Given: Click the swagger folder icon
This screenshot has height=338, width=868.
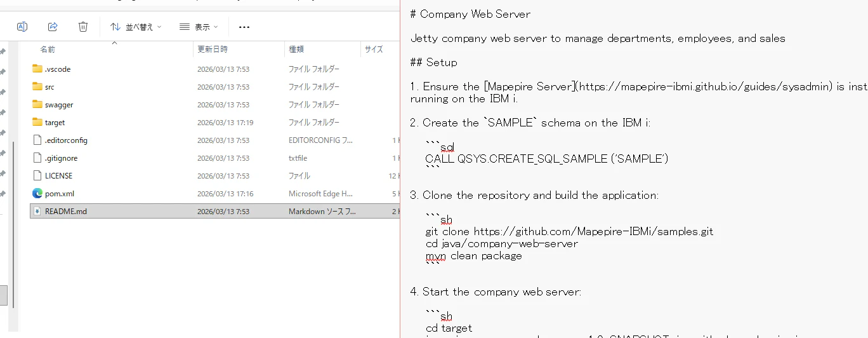Looking at the screenshot, I should click(x=37, y=104).
